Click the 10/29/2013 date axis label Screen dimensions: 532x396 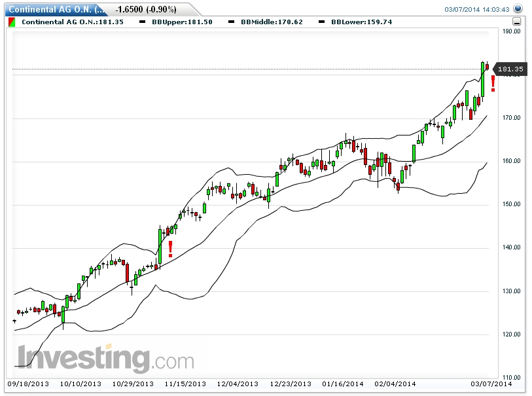(133, 384)
